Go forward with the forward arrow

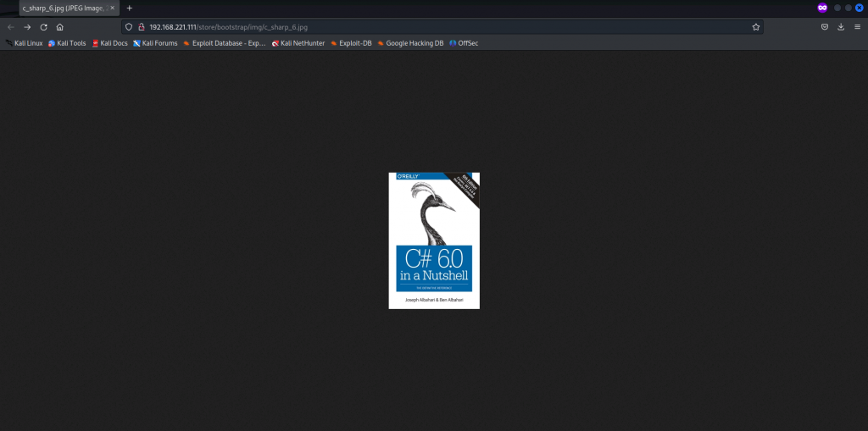(x=27, y=26)
